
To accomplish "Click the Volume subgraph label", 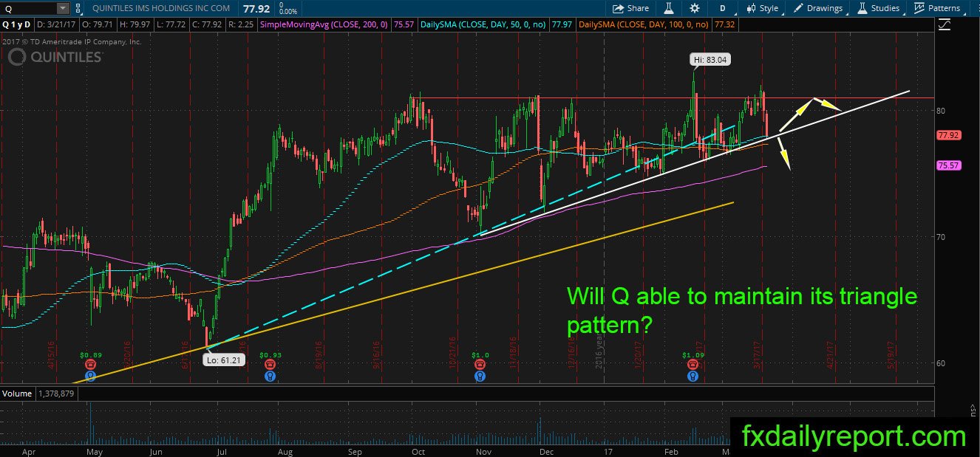I will 16,395.
